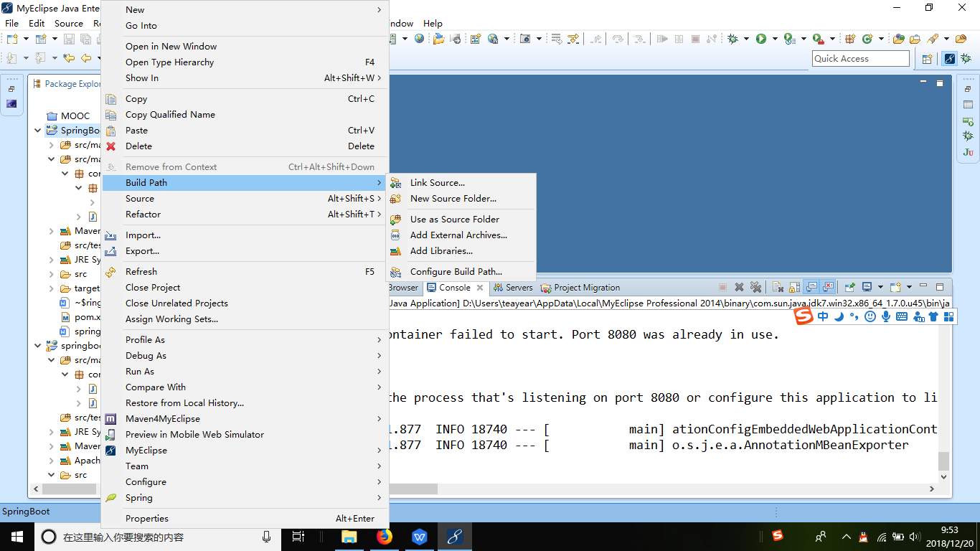Click the JUnit icon in right sidebar

(968, 152)
